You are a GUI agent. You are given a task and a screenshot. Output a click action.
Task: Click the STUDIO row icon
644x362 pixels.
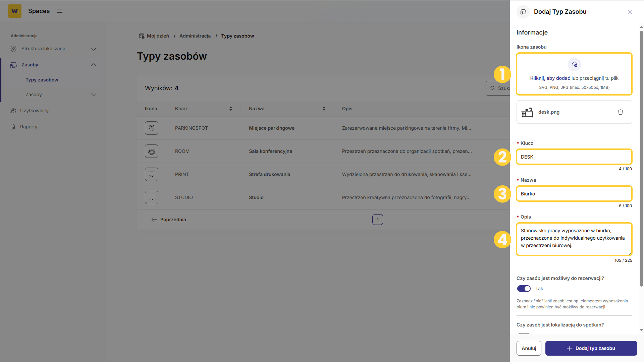(x=152, y=197)
